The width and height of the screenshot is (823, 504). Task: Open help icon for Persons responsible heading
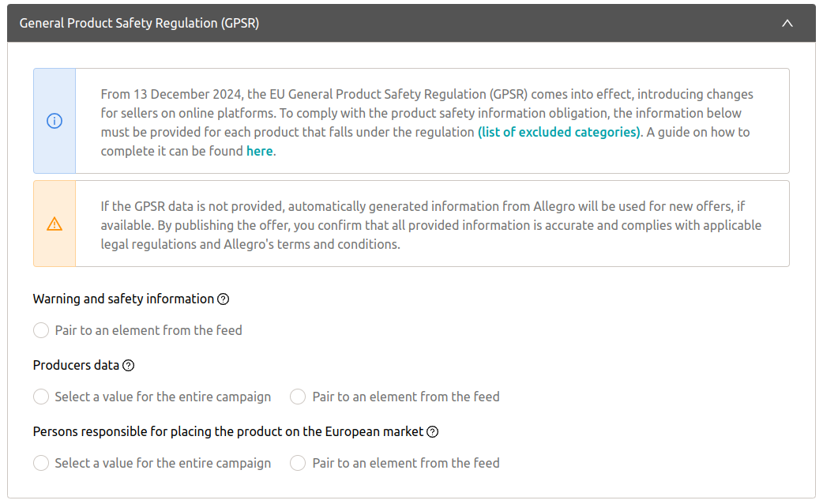pos(432,431)
